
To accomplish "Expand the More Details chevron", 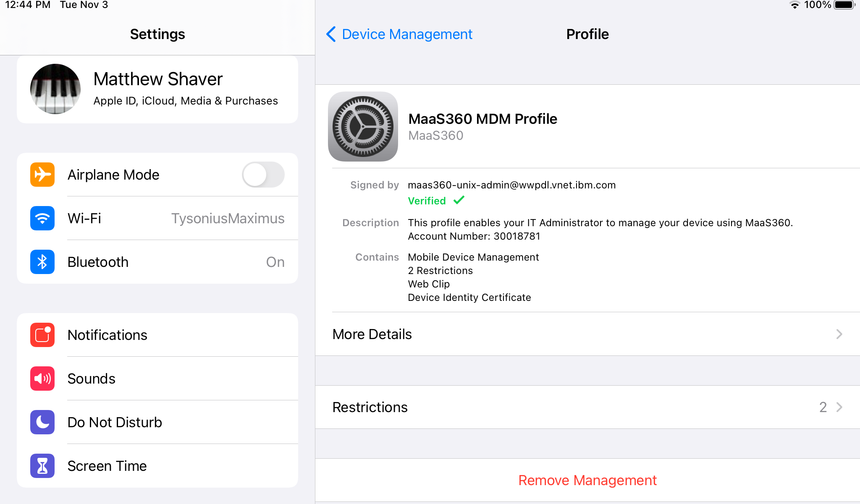I will point(839,334).
